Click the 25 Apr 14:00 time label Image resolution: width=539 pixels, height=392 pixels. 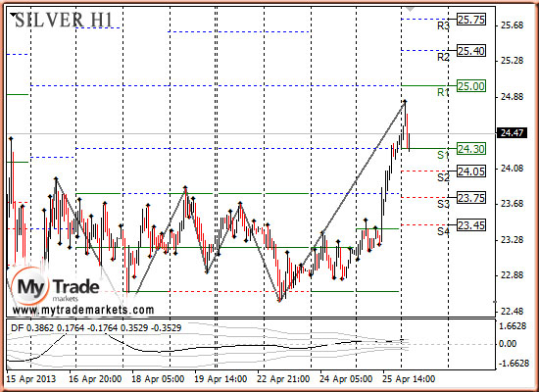[409, 379]
